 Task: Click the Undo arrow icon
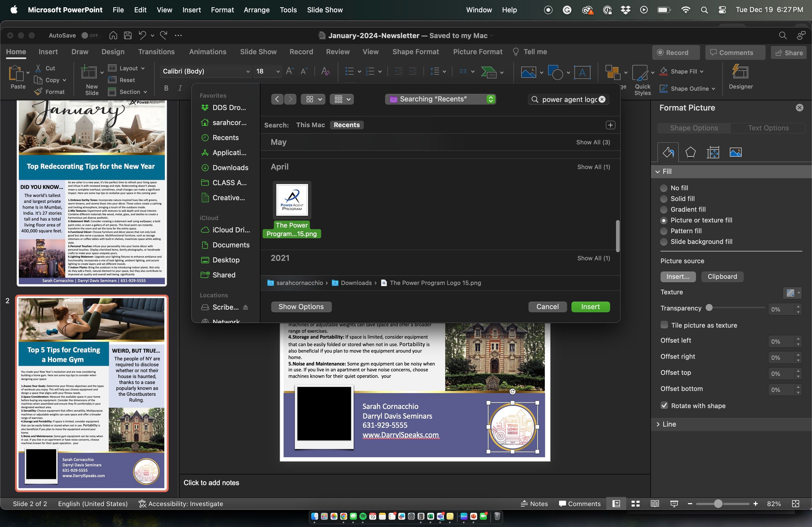tap(142, 35)
